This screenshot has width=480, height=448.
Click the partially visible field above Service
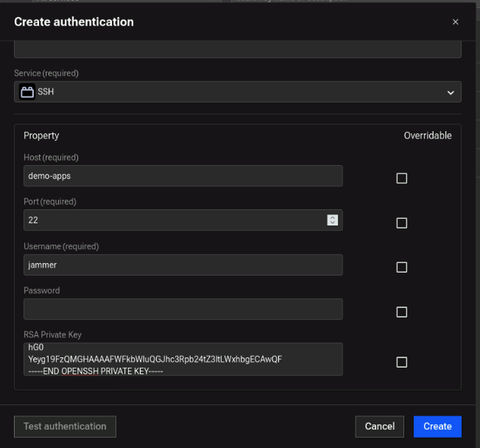(237, 50)
